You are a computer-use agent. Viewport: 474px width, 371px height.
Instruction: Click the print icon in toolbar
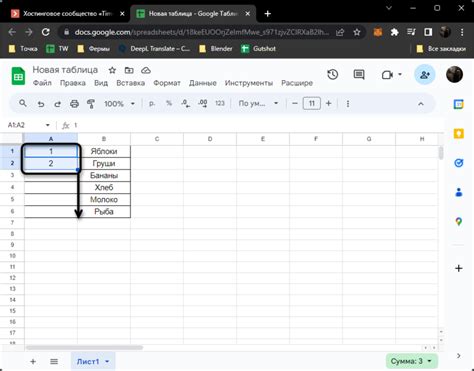pos(74,104)
